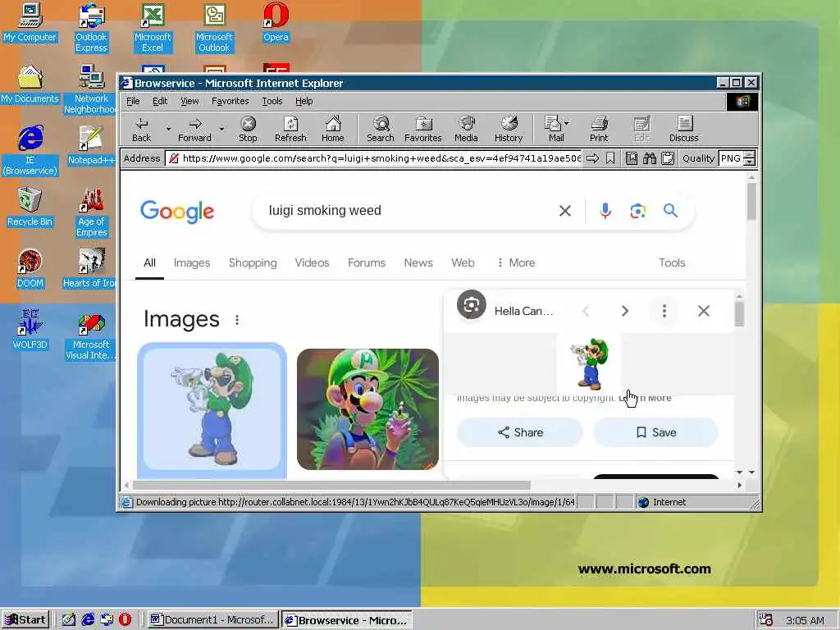Go to Home page

tap(333, 130)
